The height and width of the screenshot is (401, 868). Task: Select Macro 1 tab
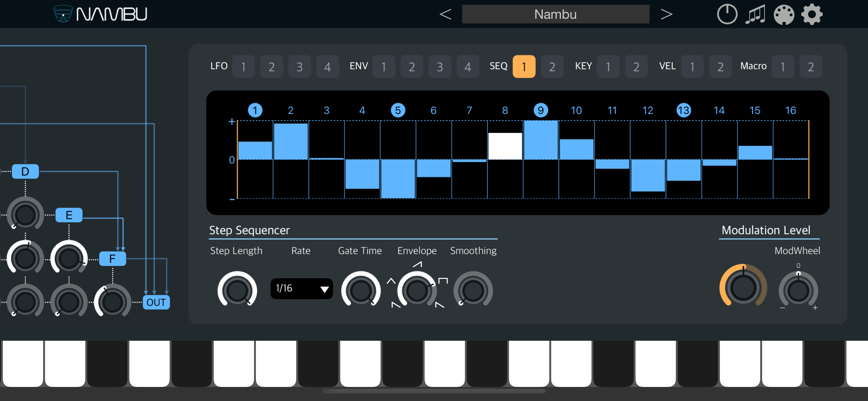click(x=782, y=67)
